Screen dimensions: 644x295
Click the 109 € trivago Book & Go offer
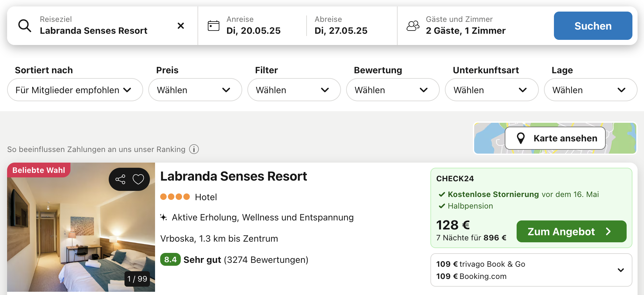(x=481, y=264)
